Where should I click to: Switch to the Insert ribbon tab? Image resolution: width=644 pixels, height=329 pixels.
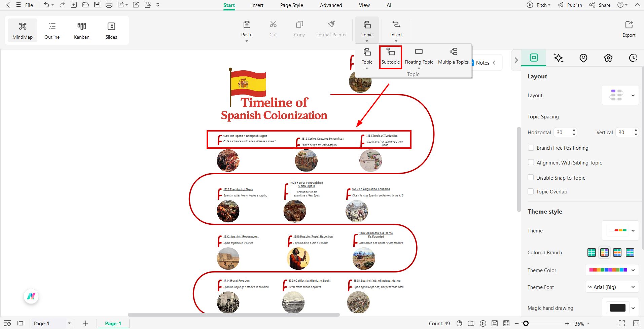coord(257,5)
